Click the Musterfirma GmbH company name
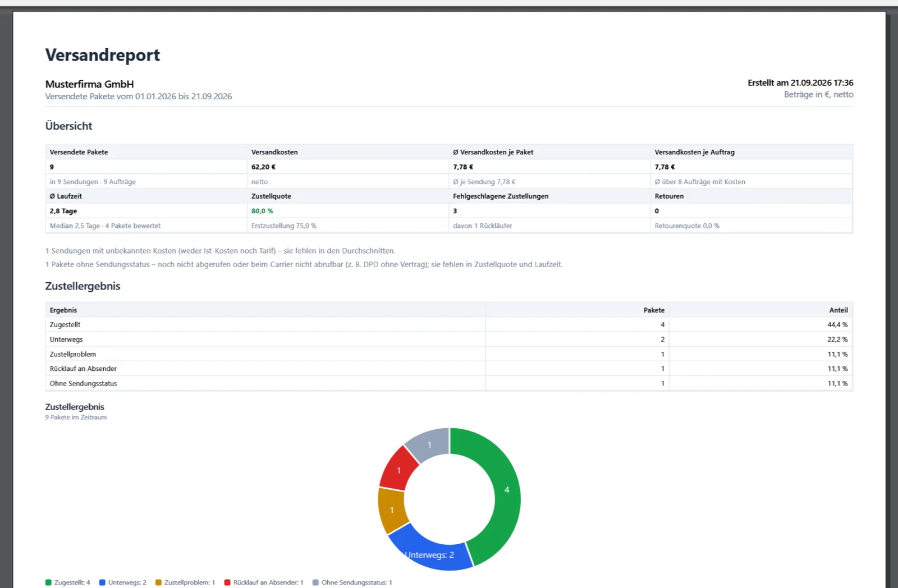The height and width of the screenshot is (588, 898). tap(90, 84)
